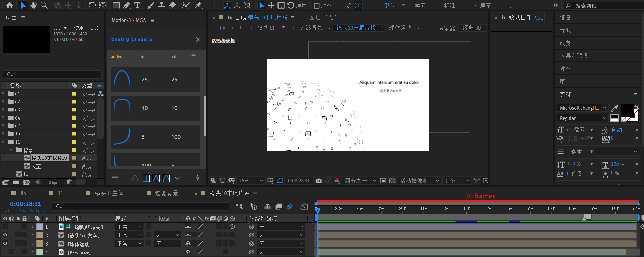Select the Pen tool
The height and width of the screenshot is (257, 644).
pyautogui.click(x=127, y=5)
